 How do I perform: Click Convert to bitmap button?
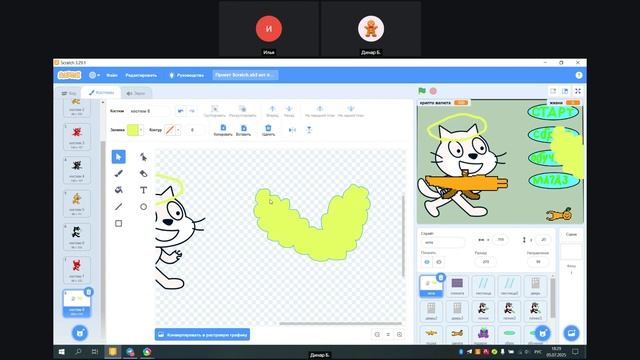[202, 335]
